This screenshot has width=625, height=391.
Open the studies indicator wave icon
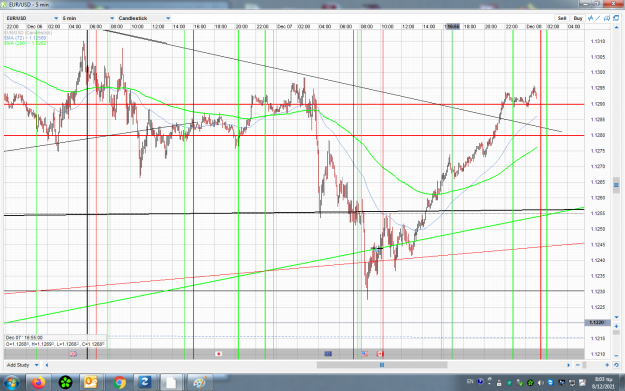(590, 18)
